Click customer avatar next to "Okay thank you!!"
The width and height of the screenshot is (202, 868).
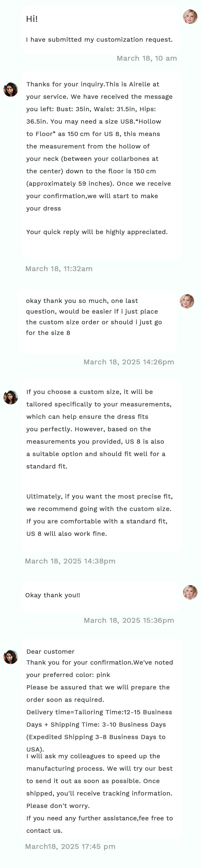190,592
